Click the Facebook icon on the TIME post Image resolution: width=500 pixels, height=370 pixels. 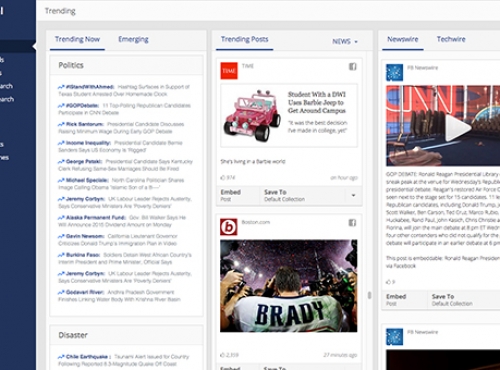point(353,67)
